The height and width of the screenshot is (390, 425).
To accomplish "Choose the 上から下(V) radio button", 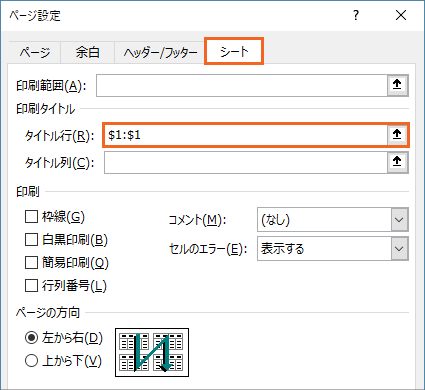I will tap(31, 361).
